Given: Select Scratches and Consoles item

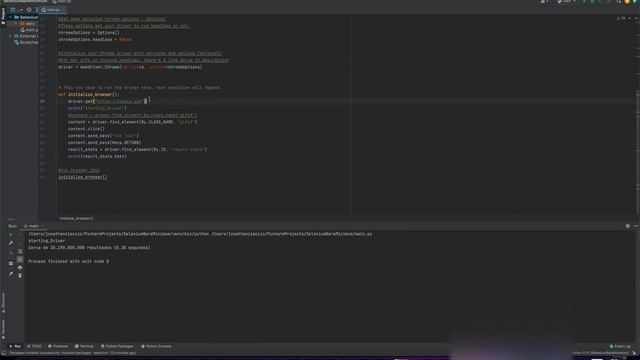Looking at the screenshot, I should click(26, 42).
